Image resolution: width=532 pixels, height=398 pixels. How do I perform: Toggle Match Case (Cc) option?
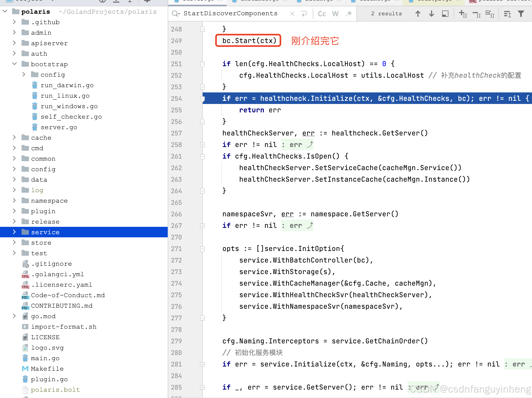(x=322, y=14)
